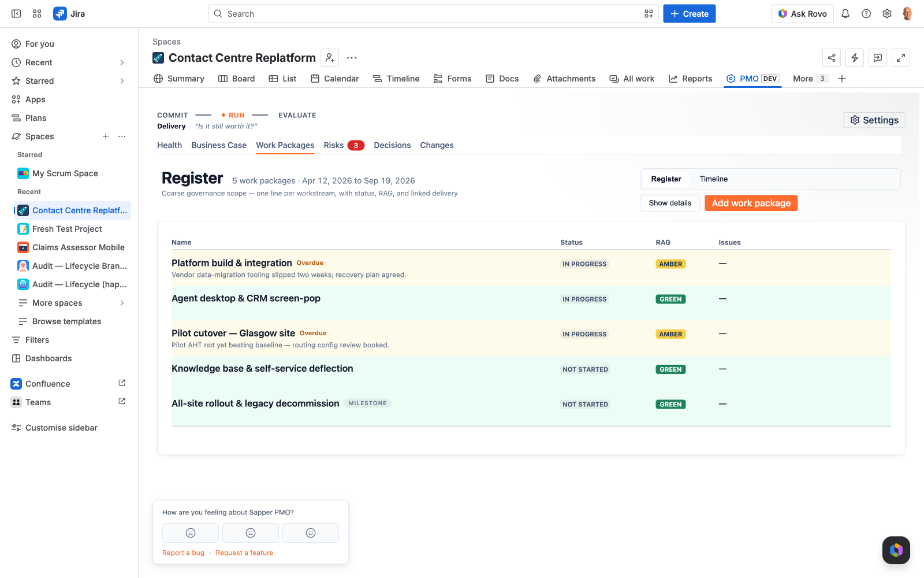
Task: Select the happy face feedback
Action: (311, 533)
